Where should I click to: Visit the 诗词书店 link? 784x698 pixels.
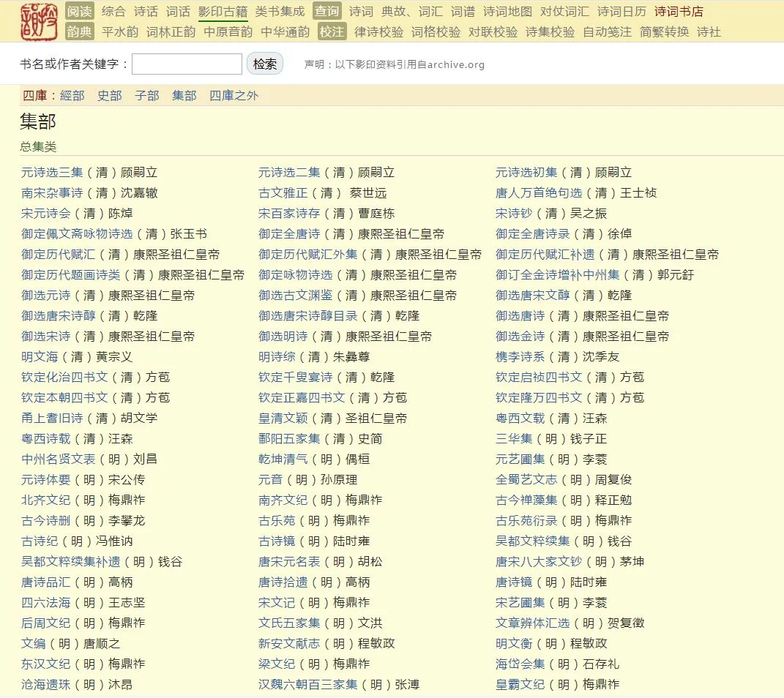pos(679,11)
